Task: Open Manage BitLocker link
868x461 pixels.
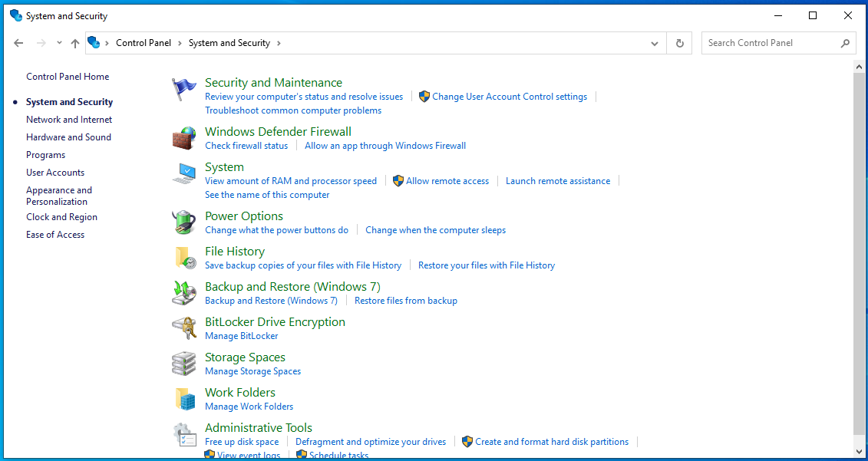Action: pos(241,336)
